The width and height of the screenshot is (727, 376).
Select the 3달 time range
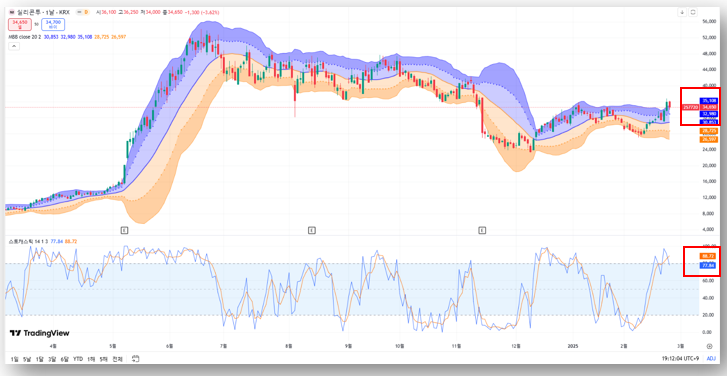click(x=52, y=359)
